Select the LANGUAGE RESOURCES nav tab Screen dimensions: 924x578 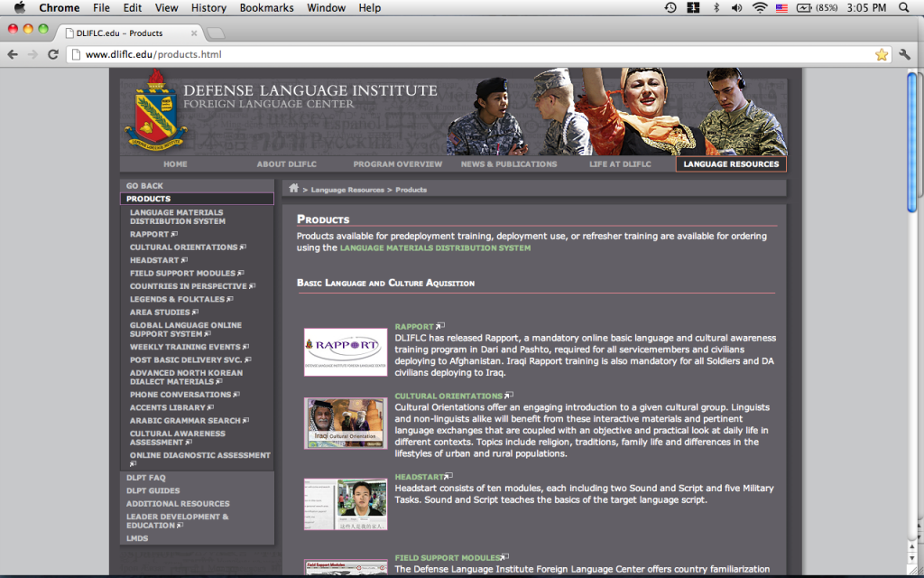pyautogui.click(x=731, y=164)
